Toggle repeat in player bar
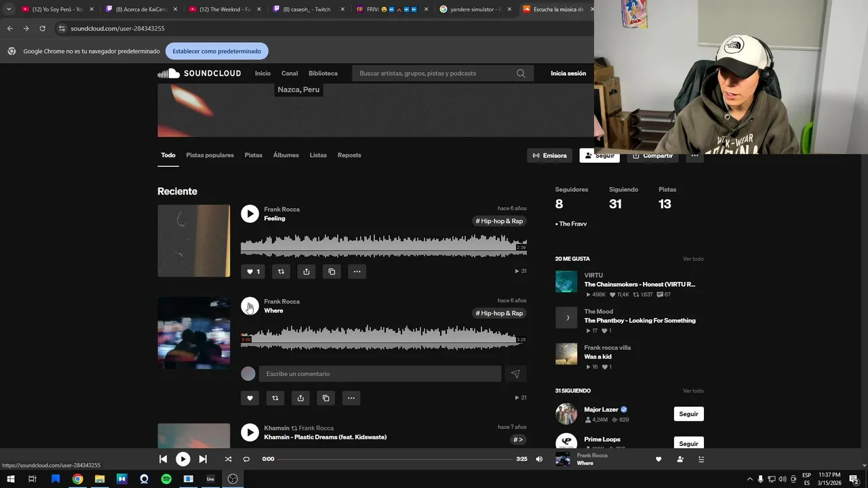The image size is (868, 488). click(x=246, y=459)
